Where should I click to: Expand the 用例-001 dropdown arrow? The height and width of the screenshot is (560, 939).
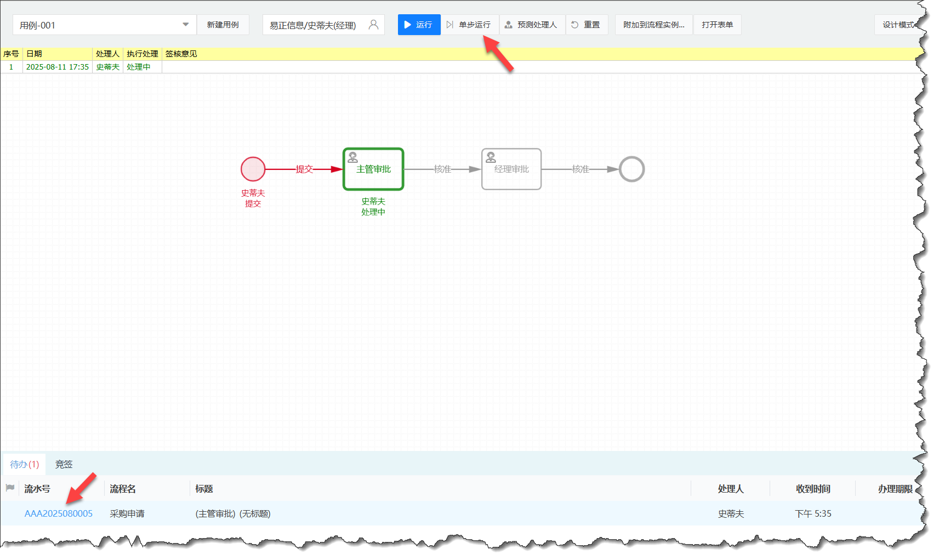[x=185, y=25]
